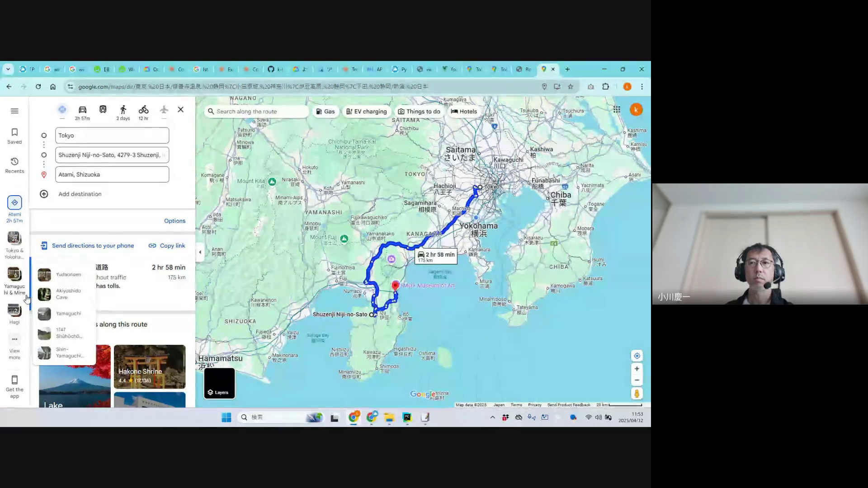Toggle the Hotels filter chip
Viewport: 868px width, 488px height.
click(464, 112)
